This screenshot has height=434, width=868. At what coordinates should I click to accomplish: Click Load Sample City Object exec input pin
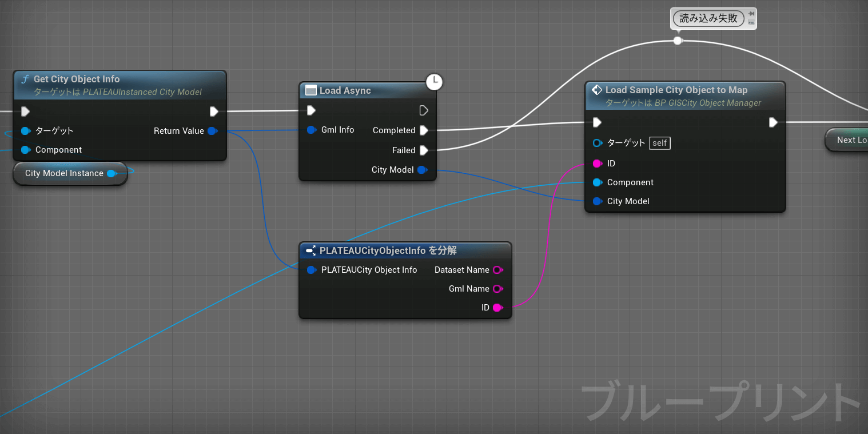coord(597,122)
